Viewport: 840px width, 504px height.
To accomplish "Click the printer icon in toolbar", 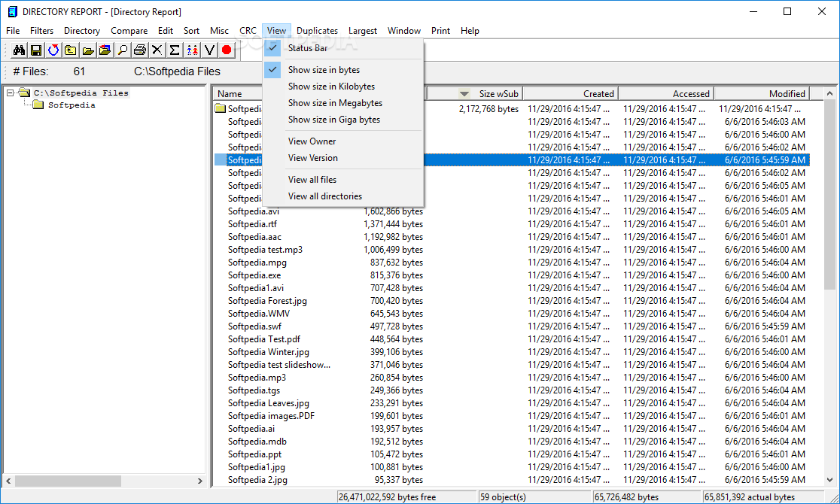I will pyautogui.click(x=140, y=50).
